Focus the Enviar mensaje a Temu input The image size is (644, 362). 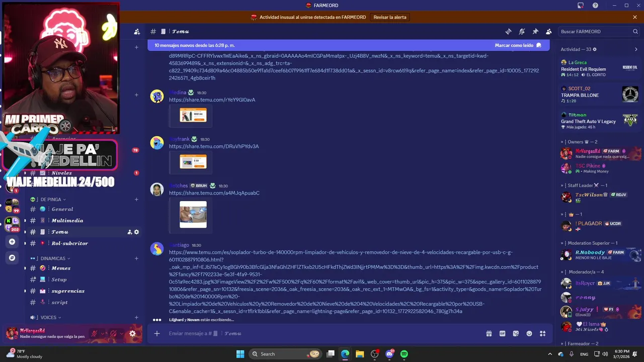tap(322, 333)
